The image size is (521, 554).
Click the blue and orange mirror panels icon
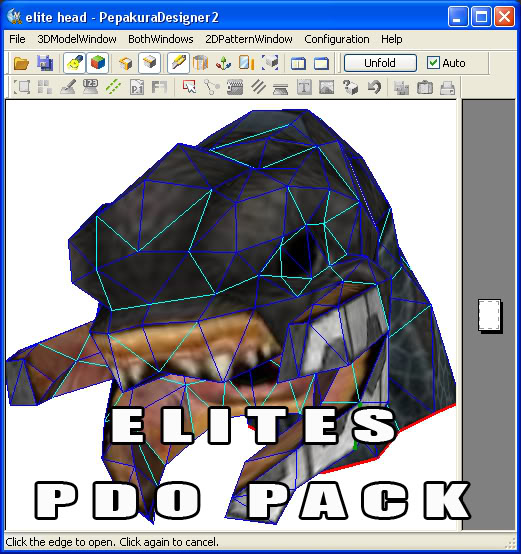click(247, 63)
